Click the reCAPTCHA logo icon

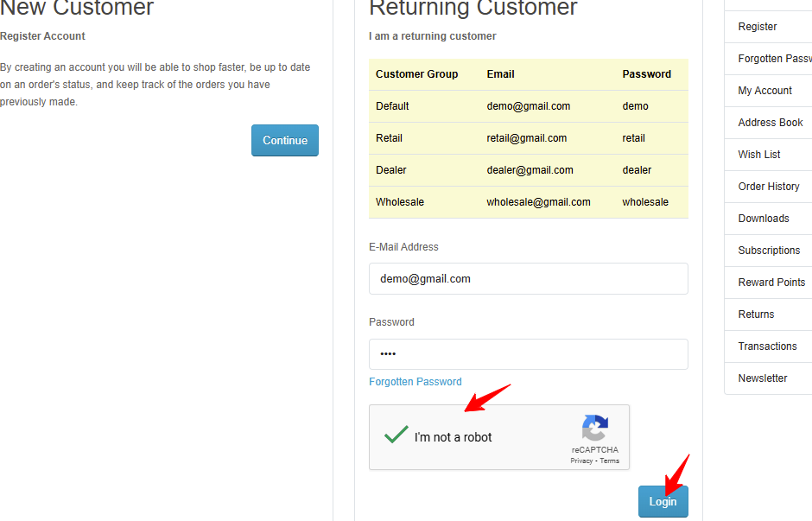coord(595,428)
